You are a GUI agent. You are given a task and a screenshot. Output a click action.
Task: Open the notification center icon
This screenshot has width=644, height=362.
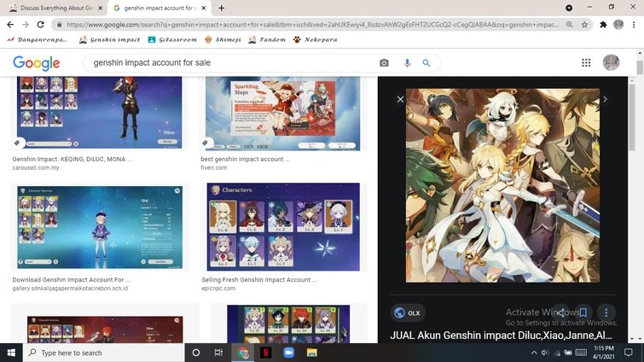pos(628,353)
